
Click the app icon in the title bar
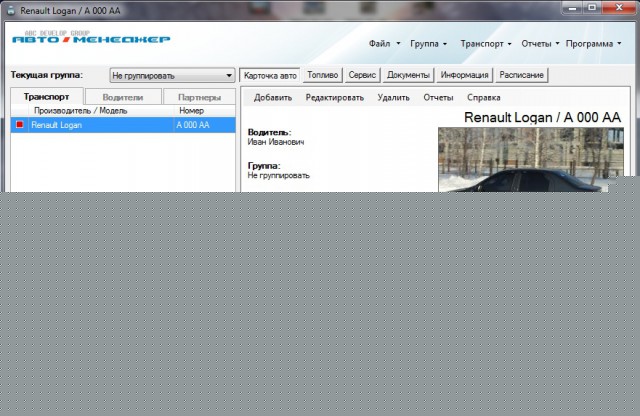pos(11,11)
